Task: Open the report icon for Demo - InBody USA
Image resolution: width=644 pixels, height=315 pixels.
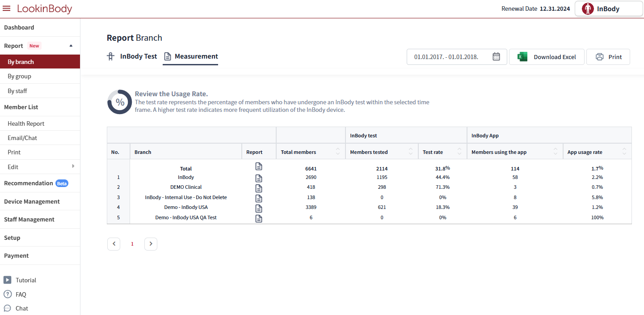Action: coord(259,208)
